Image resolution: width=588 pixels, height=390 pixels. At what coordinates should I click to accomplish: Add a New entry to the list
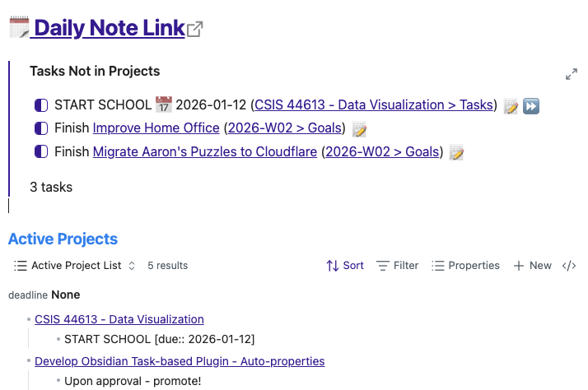[532, 266]
